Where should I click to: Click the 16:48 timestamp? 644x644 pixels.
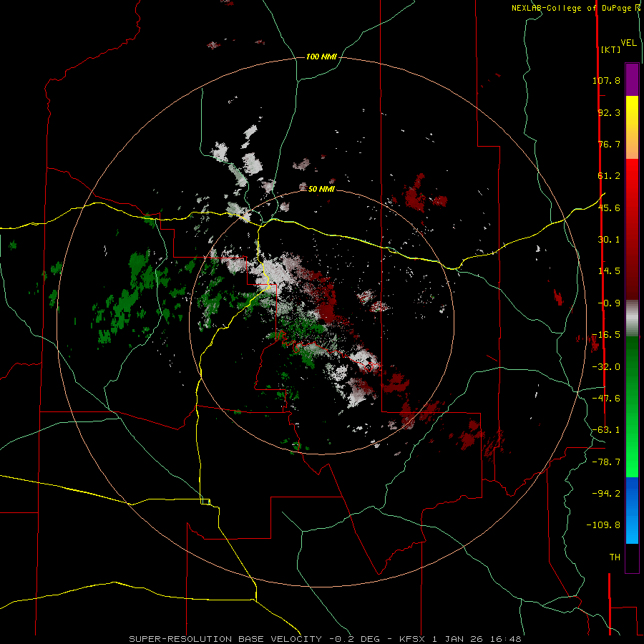tap(507, 639)
